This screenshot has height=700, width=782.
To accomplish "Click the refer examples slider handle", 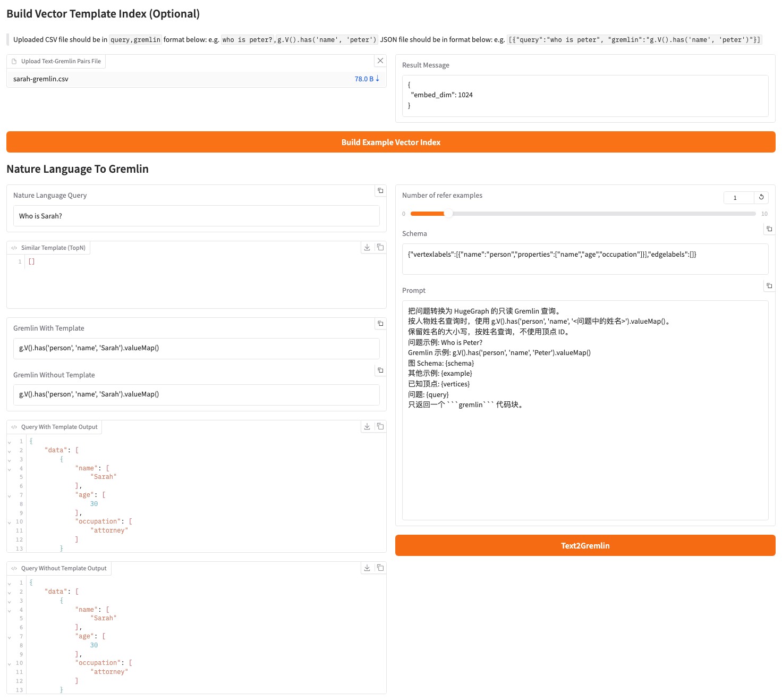I will 448,213.
